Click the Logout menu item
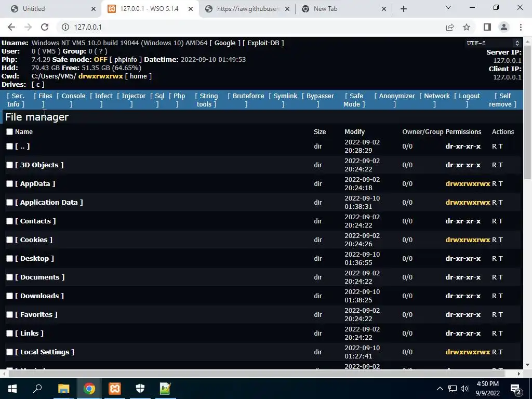 467,100
